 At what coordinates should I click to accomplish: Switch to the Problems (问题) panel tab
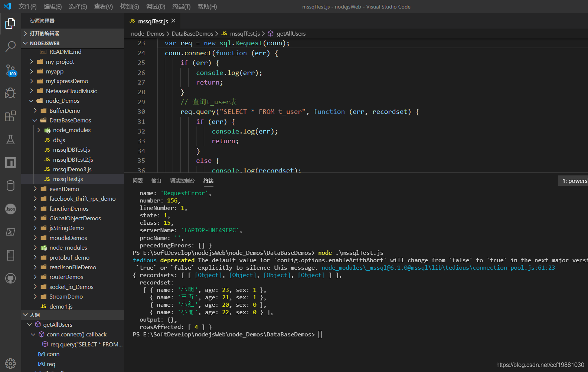pos(138,181)
